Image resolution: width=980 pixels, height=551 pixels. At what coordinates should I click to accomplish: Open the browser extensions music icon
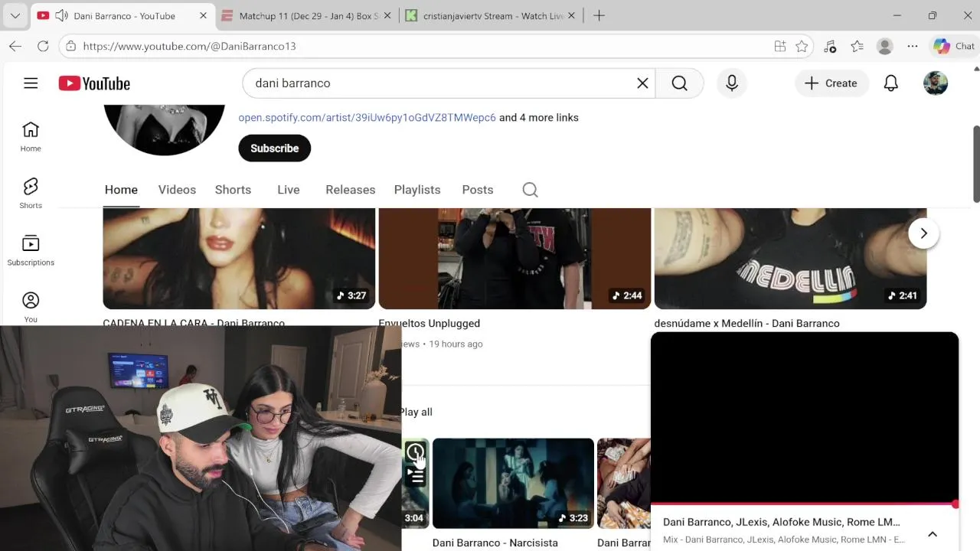coord(830,46)
